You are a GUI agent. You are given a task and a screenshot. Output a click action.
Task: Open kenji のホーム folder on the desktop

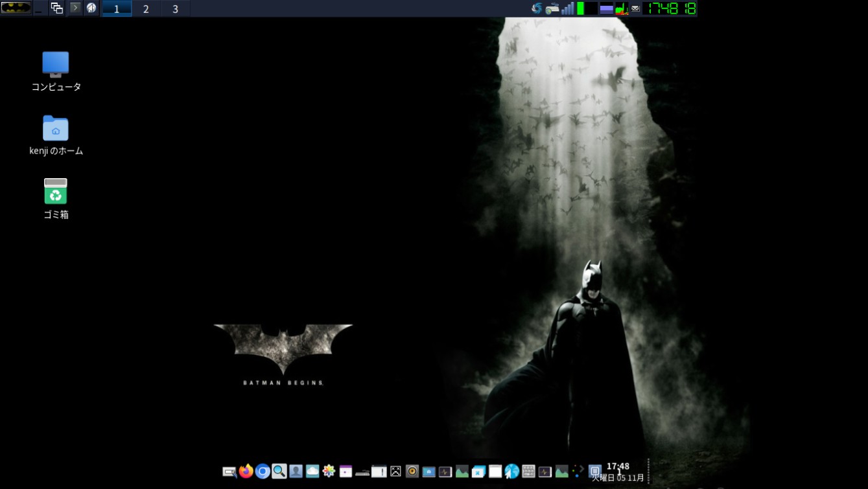click(56, 128)
